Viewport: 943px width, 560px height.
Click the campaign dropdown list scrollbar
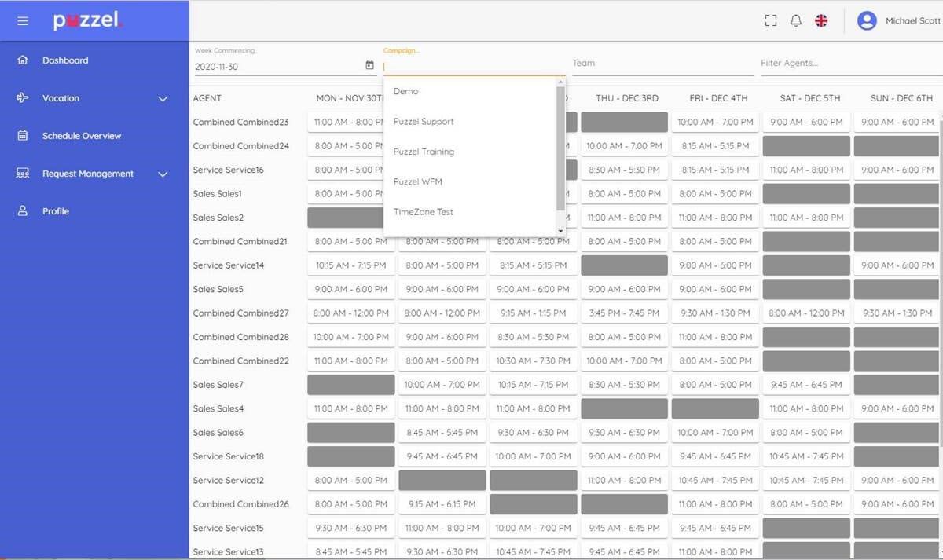[x=560, y=148]
